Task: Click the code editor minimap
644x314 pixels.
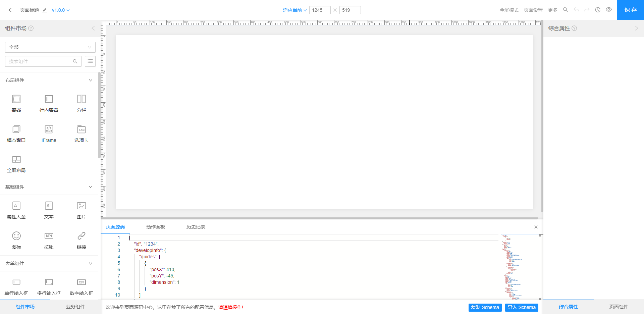Action: point(519,267)
